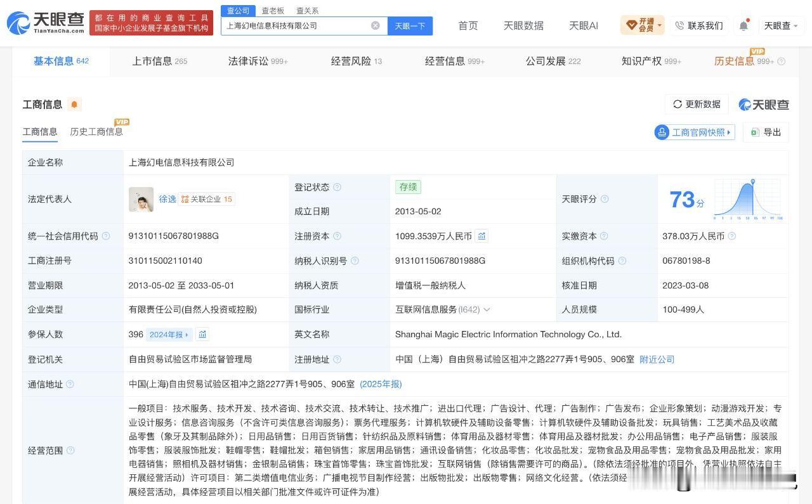Viewport: 812px width, 504px height.
Task: Open notifications via the bell icon in the header
Action: click(x=743, y=25)
